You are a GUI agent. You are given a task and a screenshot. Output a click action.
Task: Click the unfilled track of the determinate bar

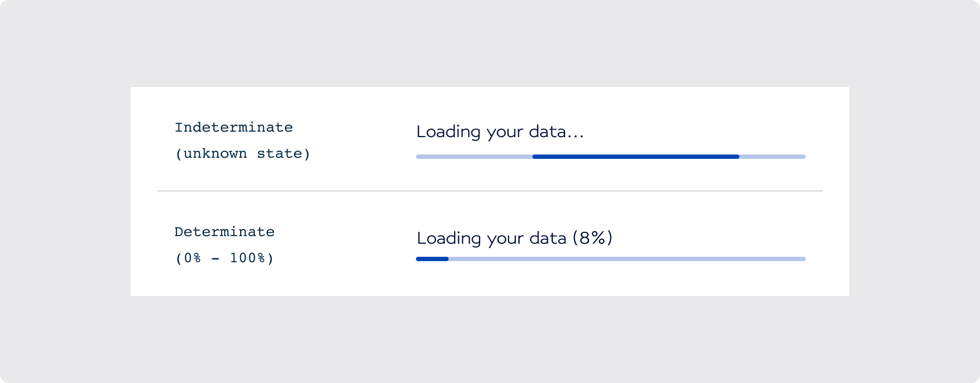pyautogui.click(x=626, y=259)
